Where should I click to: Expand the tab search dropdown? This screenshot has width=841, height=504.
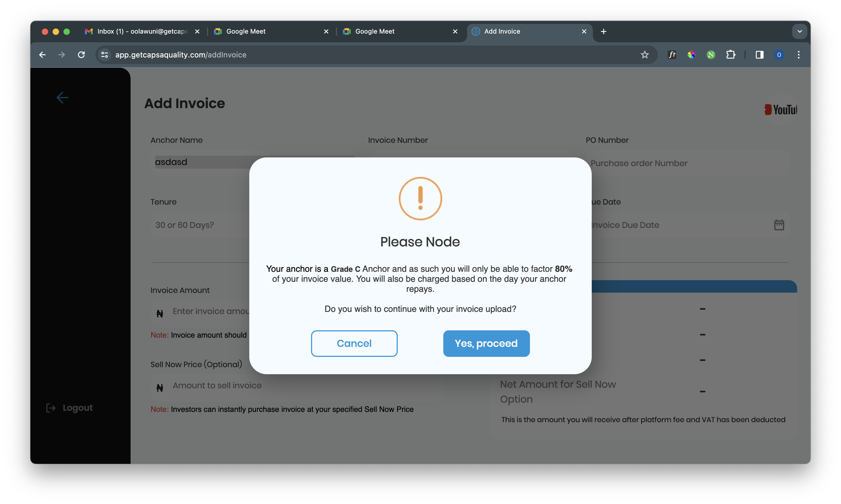[800, 31]
